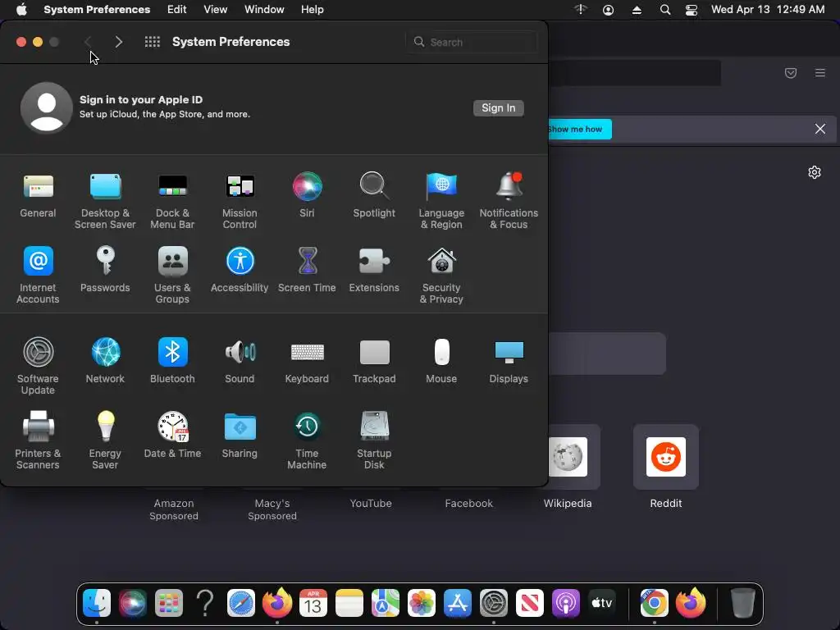Open Mouse preferences
The image size is (840, 630).
click(441, 361)
